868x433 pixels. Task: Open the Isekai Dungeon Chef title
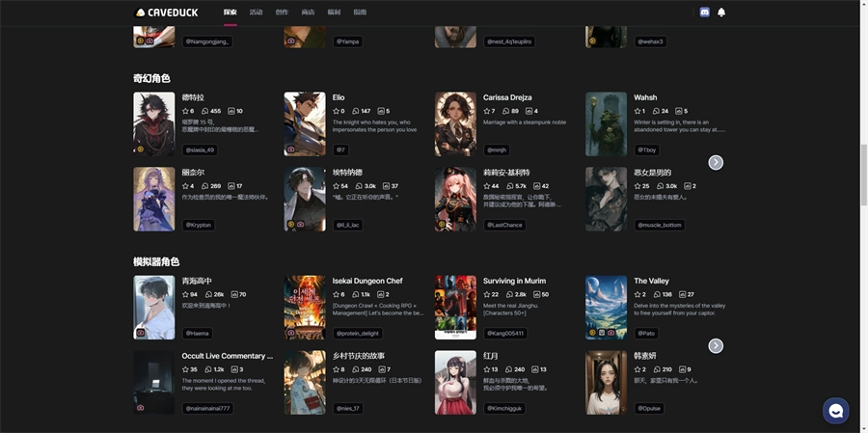[367, 281]
